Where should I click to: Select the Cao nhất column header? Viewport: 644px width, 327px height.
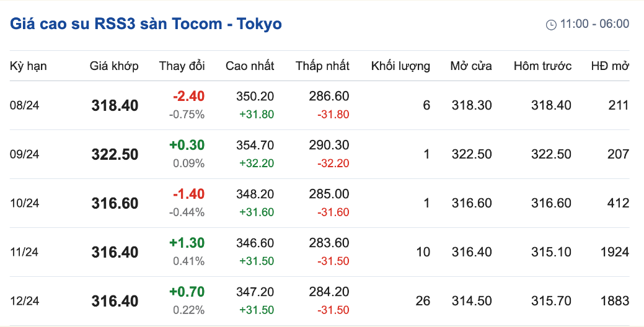(x=250, y=66)
